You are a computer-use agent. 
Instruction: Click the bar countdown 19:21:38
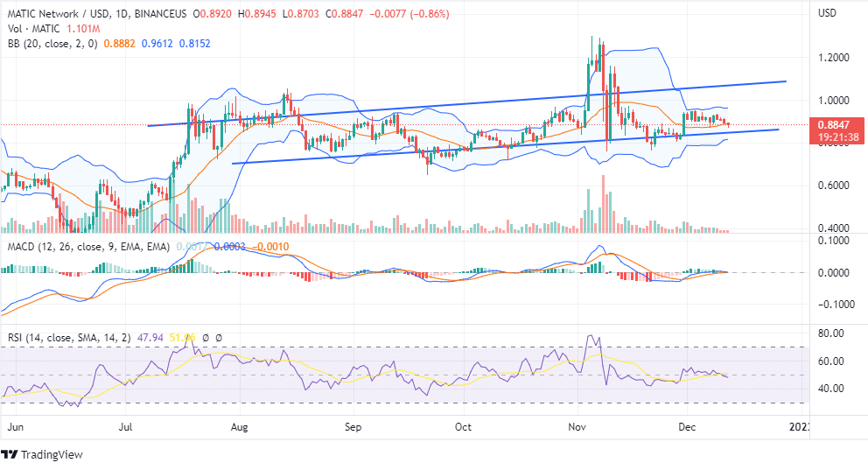click(x=838, y=137)
